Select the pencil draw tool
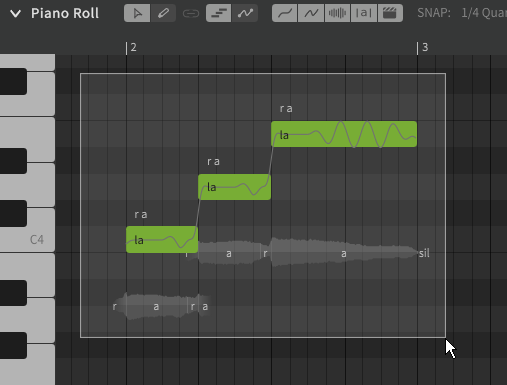This screenshot has width=507, height=385. click(163, 13)
